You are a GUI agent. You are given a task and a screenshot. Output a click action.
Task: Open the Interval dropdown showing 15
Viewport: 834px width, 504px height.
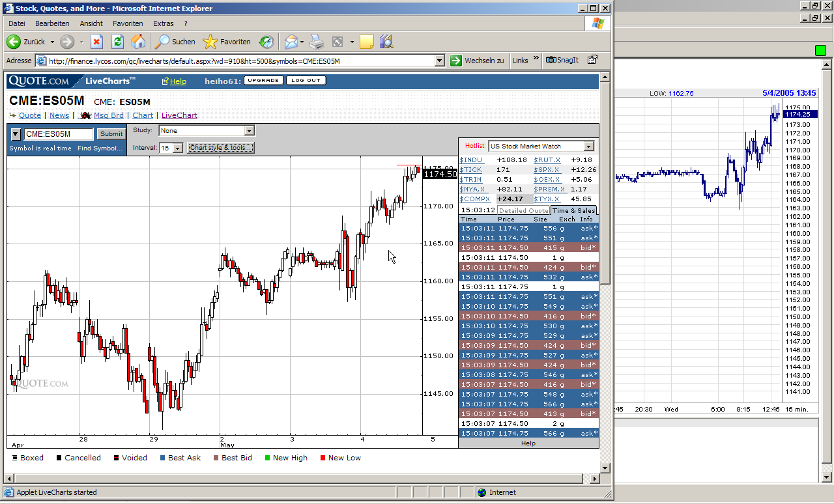pyautogui.click(x=179, y=148)
